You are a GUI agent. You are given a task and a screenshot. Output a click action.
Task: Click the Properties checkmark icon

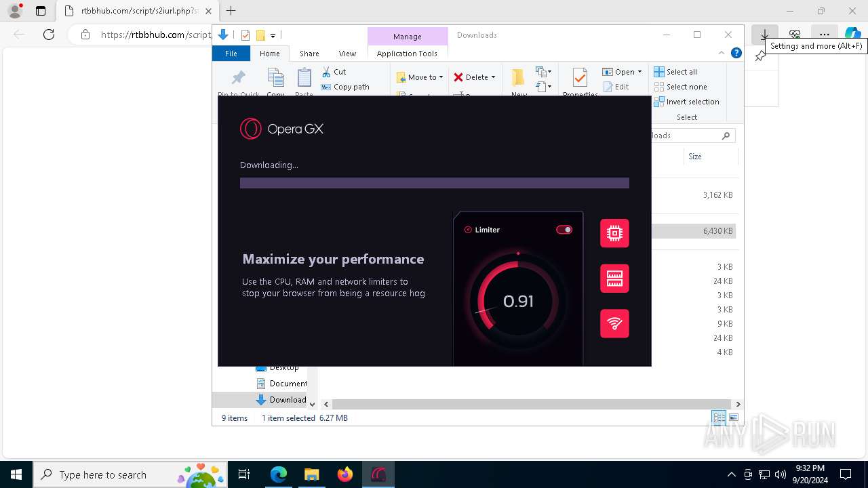pos(580,79)
